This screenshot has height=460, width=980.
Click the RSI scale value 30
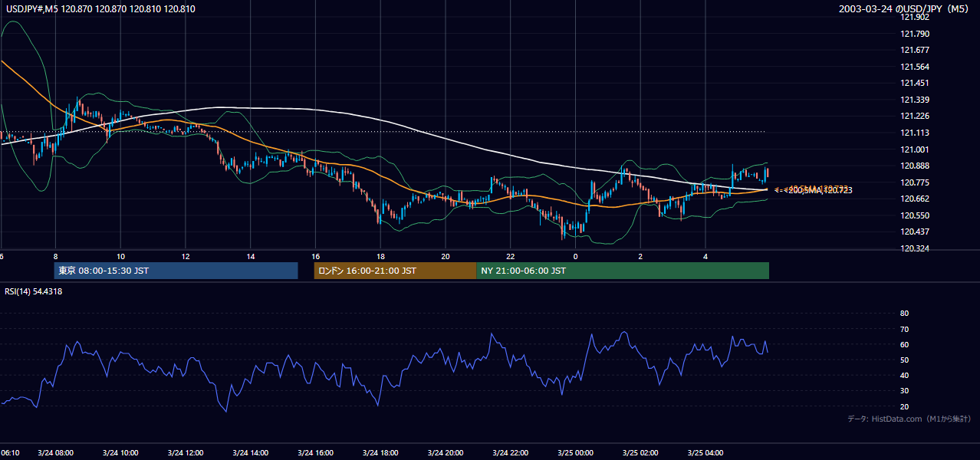[904, 391]
